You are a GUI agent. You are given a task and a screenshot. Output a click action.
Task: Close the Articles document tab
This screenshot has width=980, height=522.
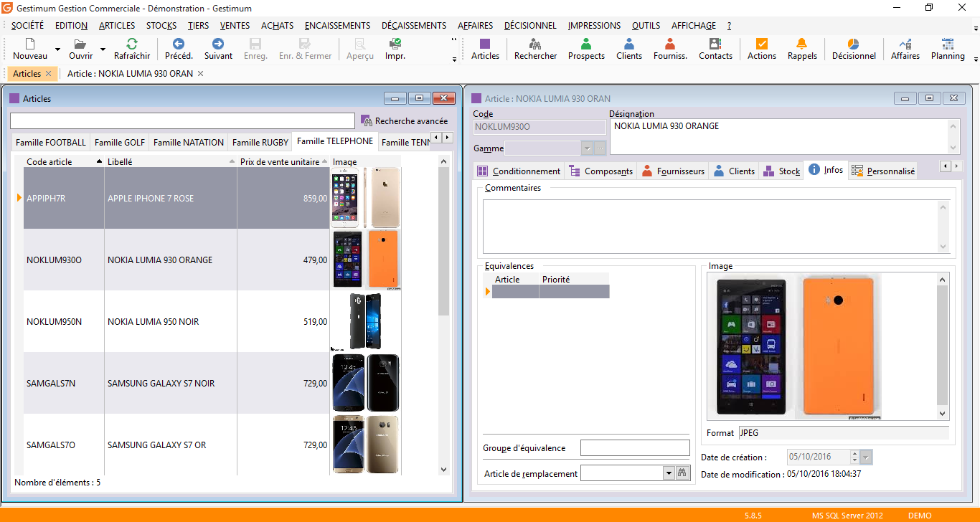point(48,74)
